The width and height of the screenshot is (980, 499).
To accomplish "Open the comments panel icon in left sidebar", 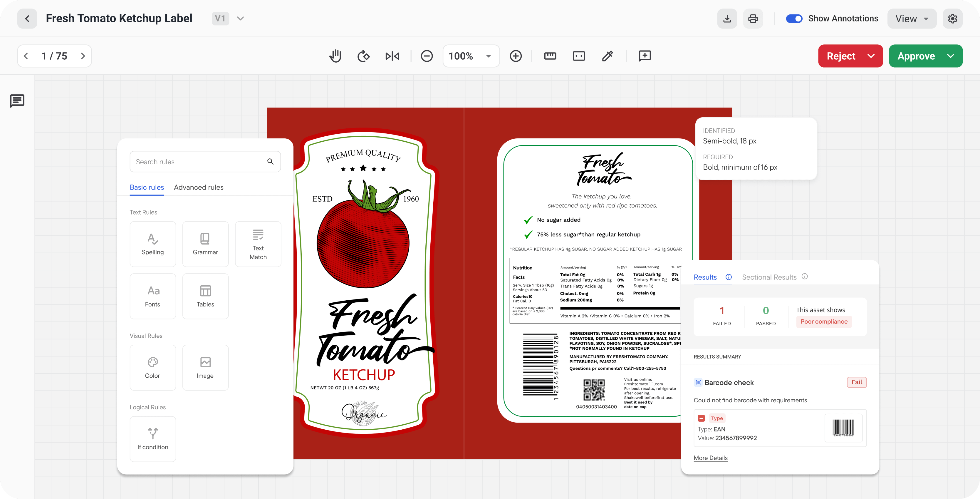I will [x=17, y=101].
